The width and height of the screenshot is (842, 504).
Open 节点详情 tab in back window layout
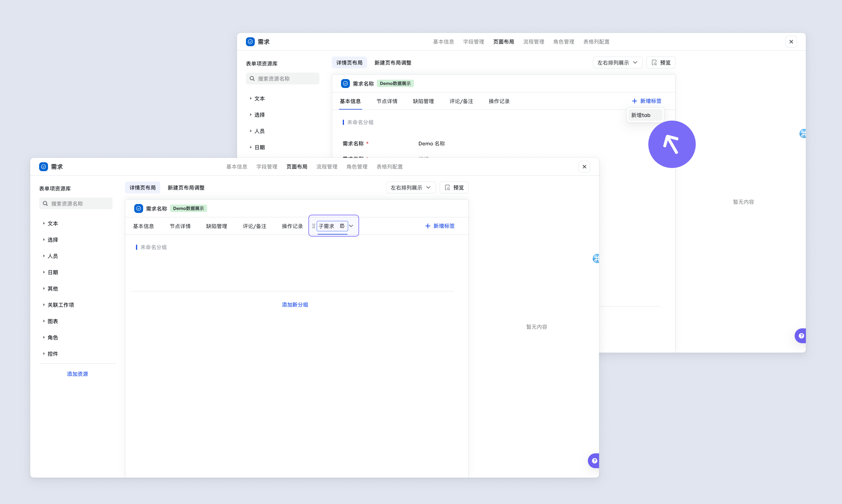pyautogui.click(x=387, y=101)
